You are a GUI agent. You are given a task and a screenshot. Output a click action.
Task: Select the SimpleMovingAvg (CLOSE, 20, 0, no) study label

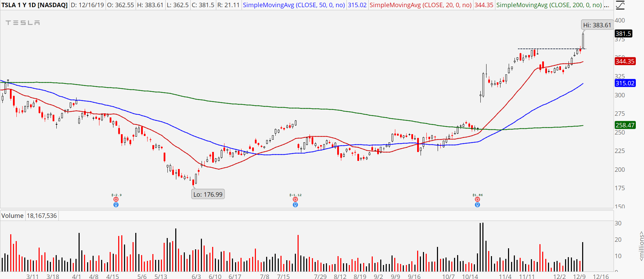(421, 5)
